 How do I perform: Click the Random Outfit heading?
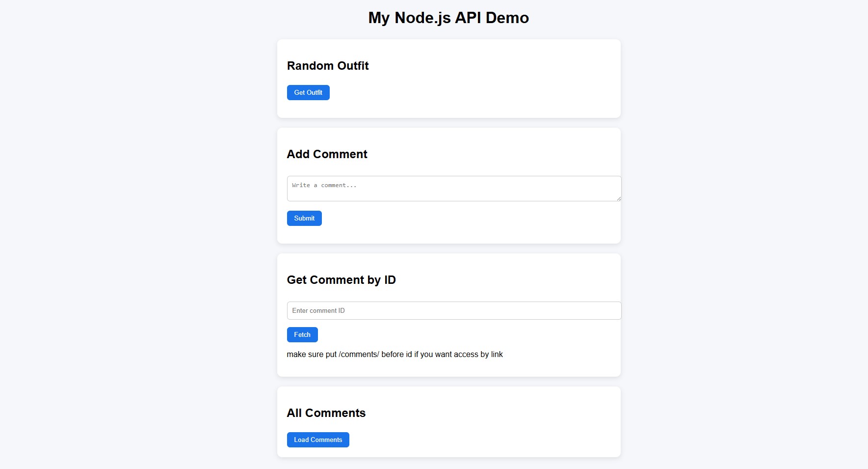(x=328, y=66)
